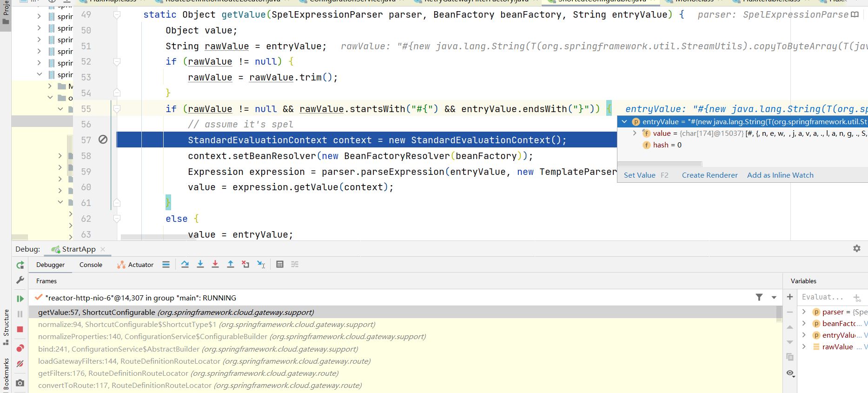Viewport: 868px width, 393px height.
Task: Select convertToRoute:117 stack frame
Action: [403, 385]
